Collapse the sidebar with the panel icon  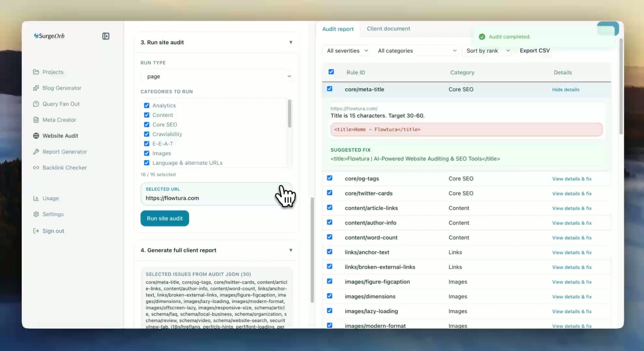click(105, 36)
